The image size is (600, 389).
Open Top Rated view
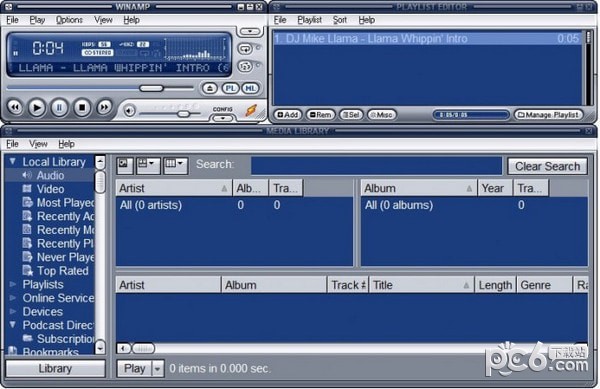click(62, 271)
